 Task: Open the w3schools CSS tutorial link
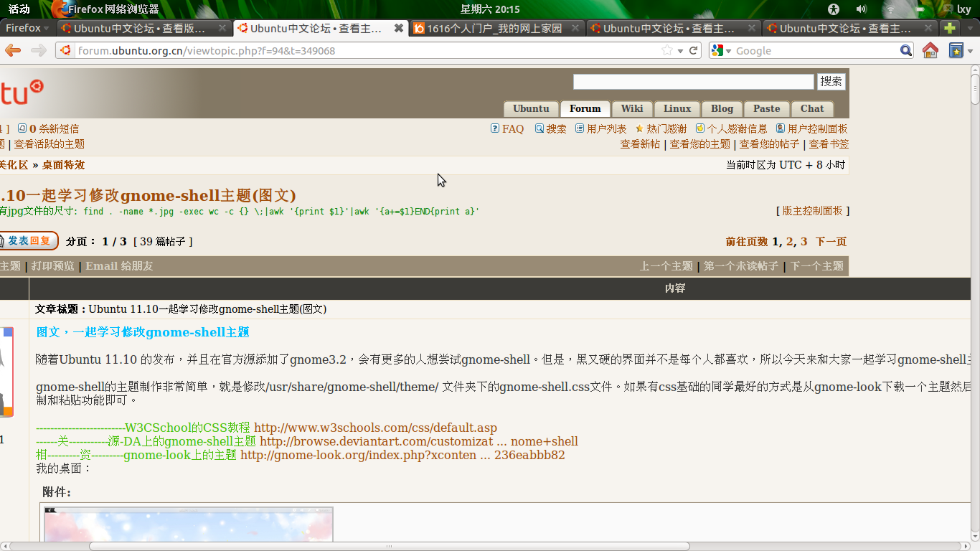click(x=375, y=428)
